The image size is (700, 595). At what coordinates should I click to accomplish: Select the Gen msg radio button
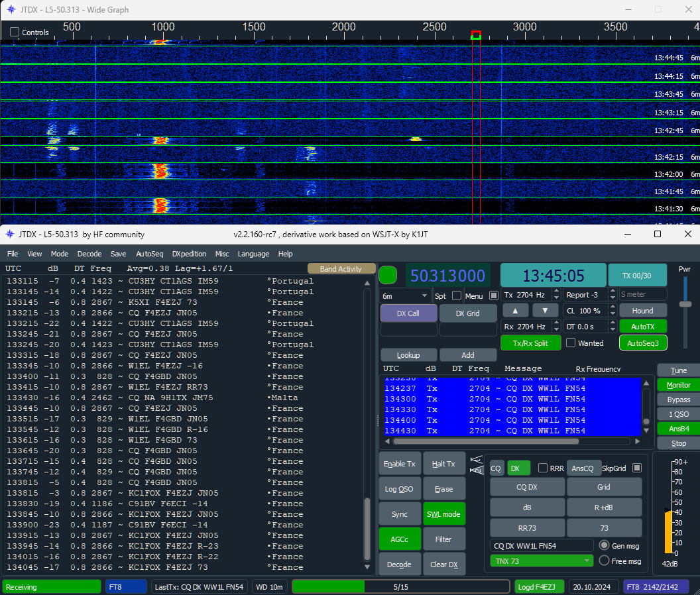click(605, 545)
